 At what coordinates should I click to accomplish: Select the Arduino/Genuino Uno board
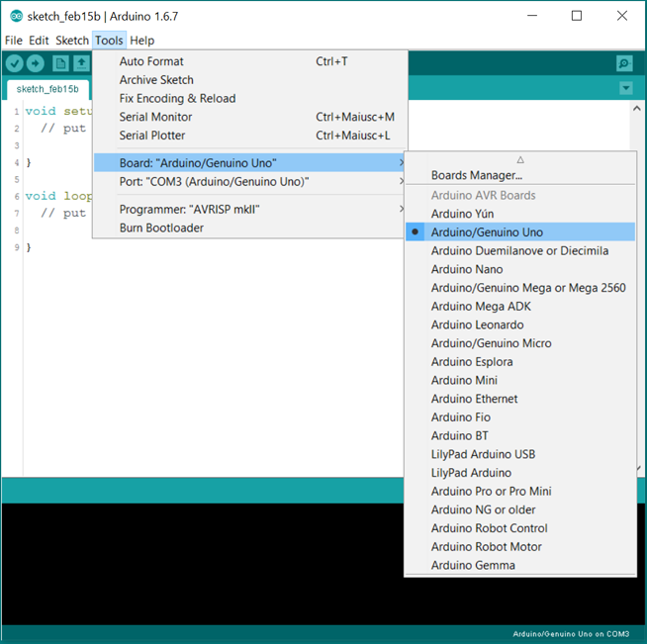pos(520,232)
